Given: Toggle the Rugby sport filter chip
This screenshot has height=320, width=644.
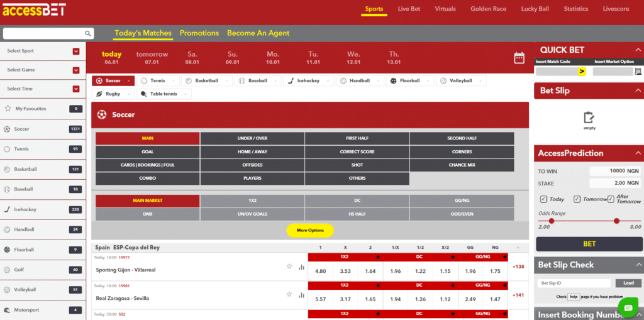Looking at the screenshot, I should coord(113,94).
